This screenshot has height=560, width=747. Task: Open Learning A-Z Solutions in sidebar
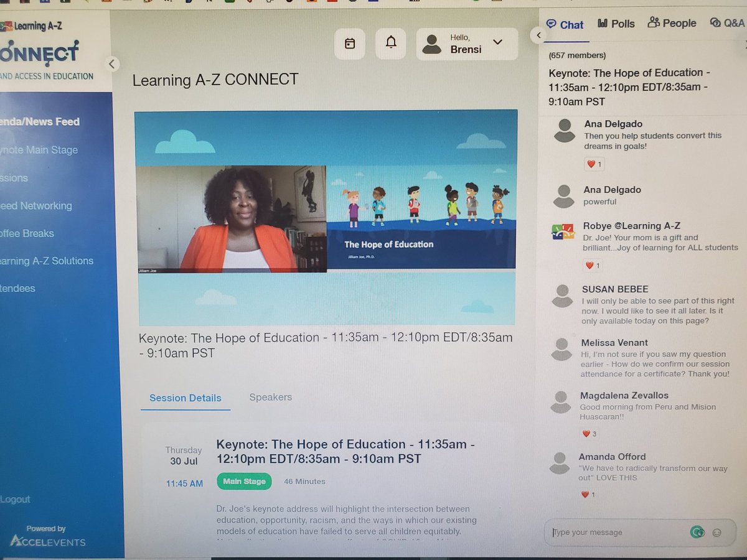point(47,261)
